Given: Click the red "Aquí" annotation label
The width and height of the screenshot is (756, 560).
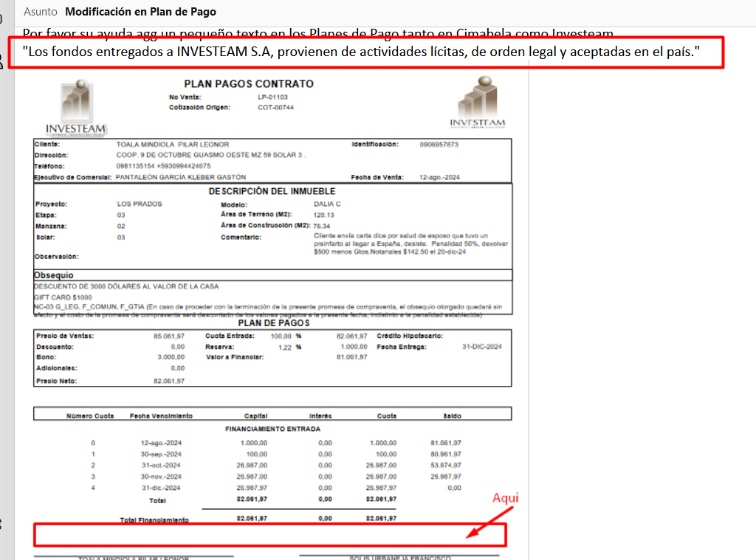Looking at the screenshot, I should click(x=506, y=498).
